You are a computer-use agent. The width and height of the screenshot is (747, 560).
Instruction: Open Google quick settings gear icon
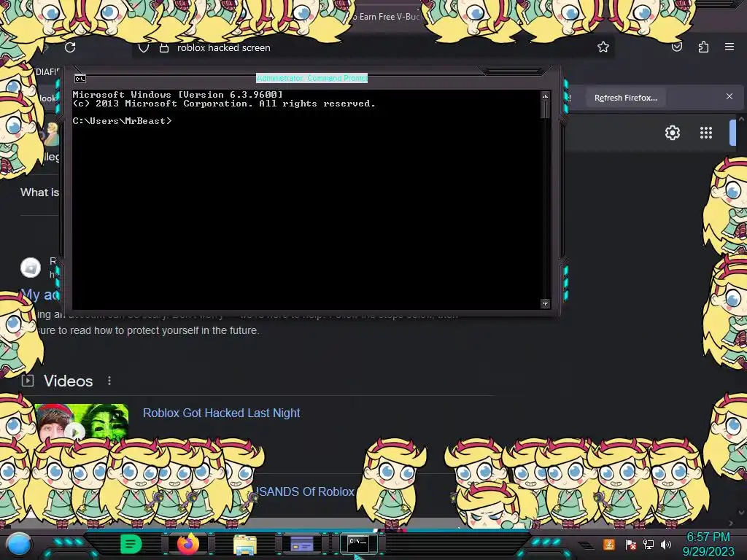(x=672, y=133)
